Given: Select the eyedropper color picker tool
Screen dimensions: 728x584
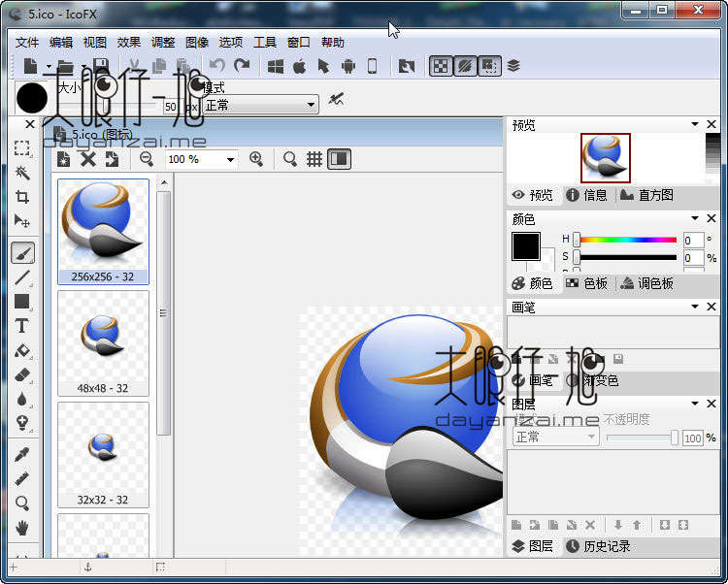Looking at the screenshot, I should click(21, 454).
